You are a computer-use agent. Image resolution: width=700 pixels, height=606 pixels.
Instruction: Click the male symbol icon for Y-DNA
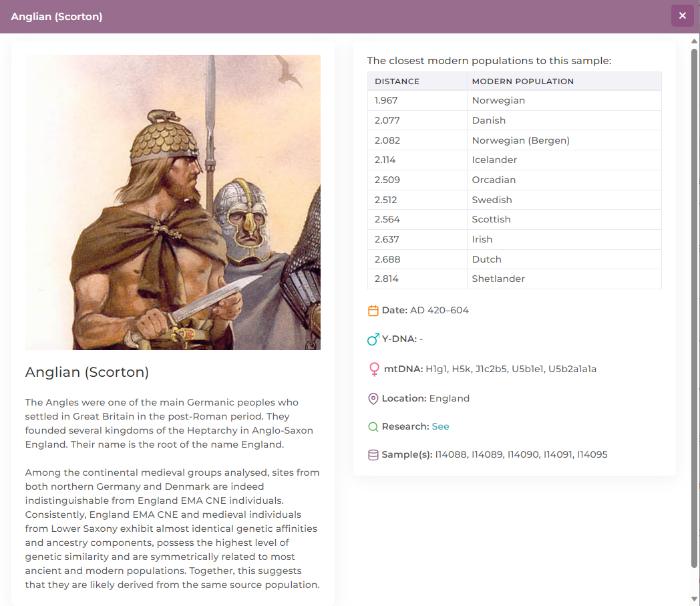(373, 339)
